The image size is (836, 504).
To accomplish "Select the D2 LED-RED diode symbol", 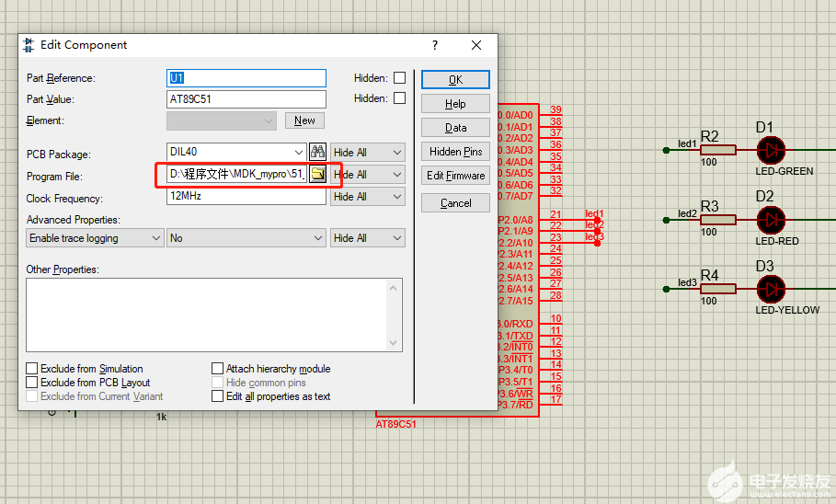I will pyautogui.click(x=771, y=220).
